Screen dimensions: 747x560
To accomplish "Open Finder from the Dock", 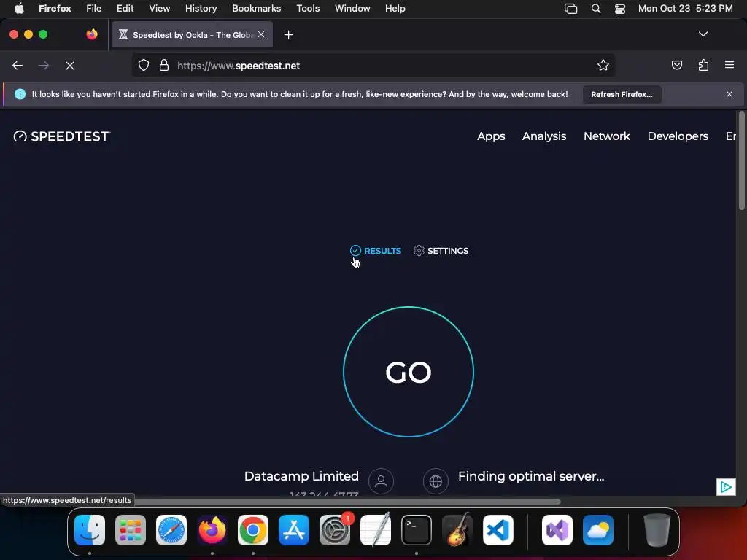I will click(90, 530).
